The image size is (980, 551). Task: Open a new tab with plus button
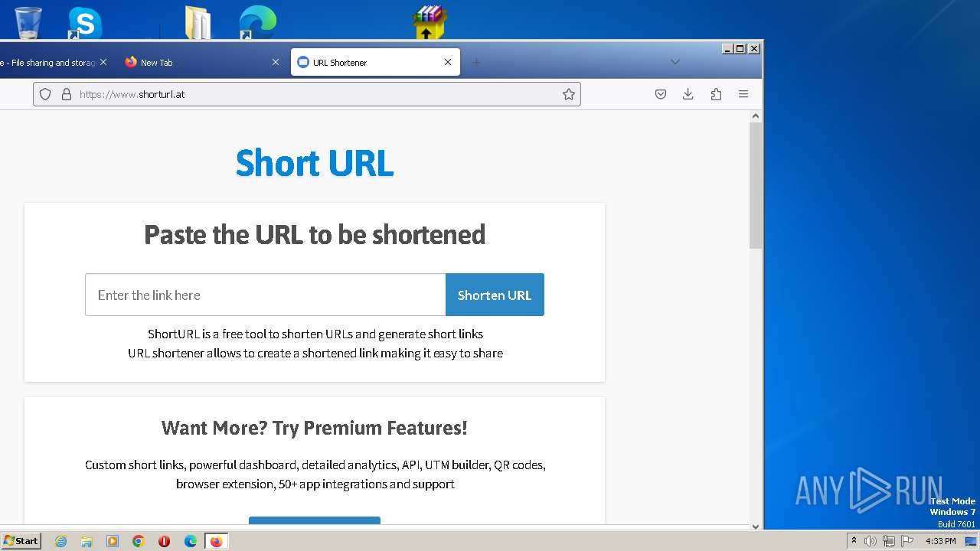476,62
